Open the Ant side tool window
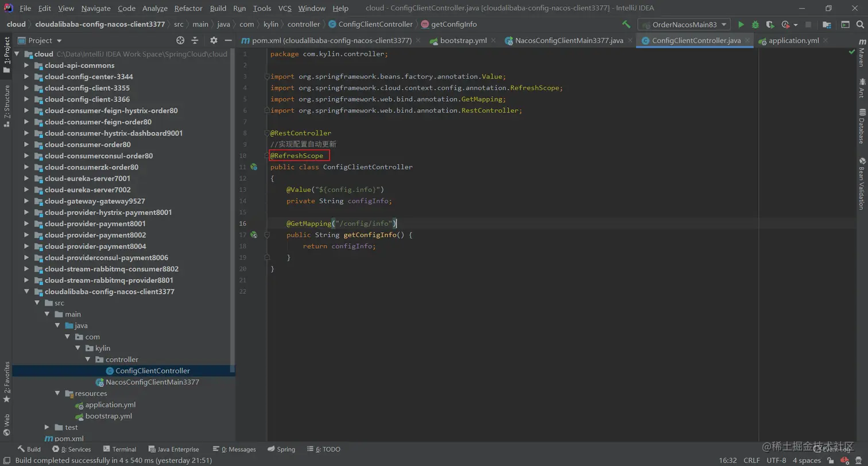This screenshot has height=466, width=868. click(861, 88)
